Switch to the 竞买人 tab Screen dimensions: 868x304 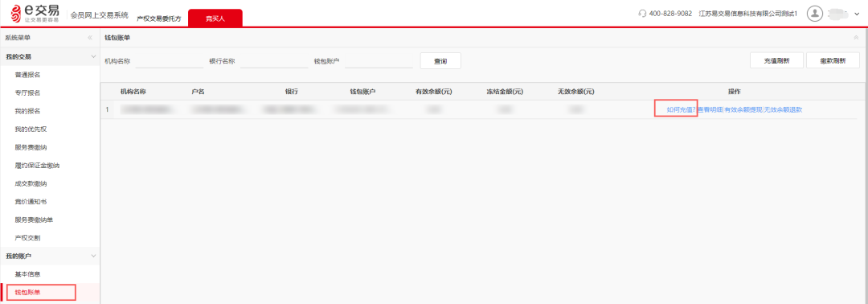tap(215, 18)
